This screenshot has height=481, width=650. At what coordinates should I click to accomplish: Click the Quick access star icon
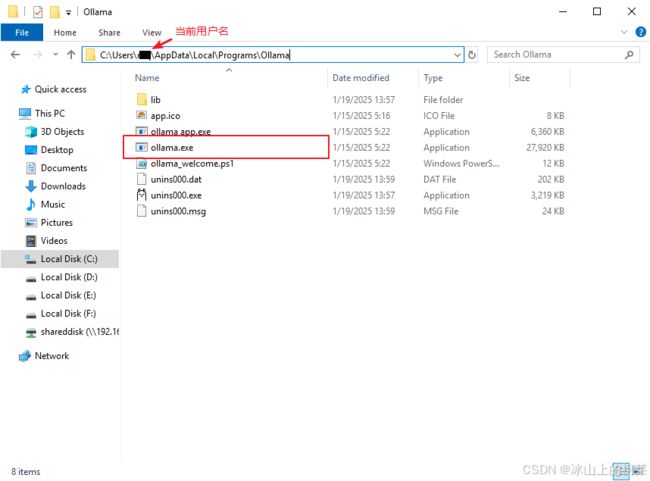click(x=26, y=89)
